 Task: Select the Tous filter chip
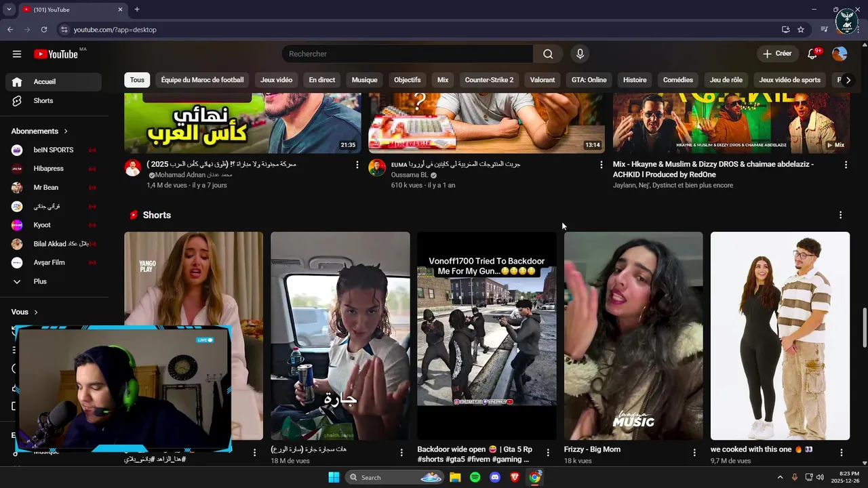(x=137, y=80)
